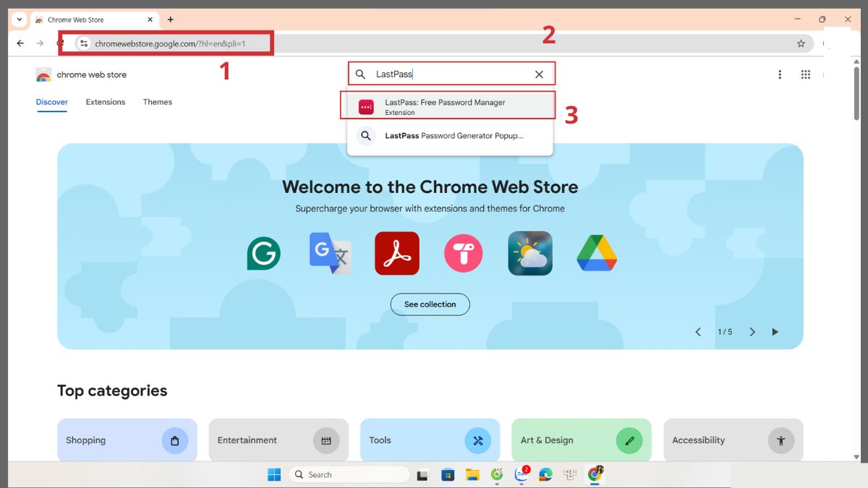The height and width of the screenshot is (488, 868).
Task: Open the Google Translate icon in carousel
Action: click(331, 253)
